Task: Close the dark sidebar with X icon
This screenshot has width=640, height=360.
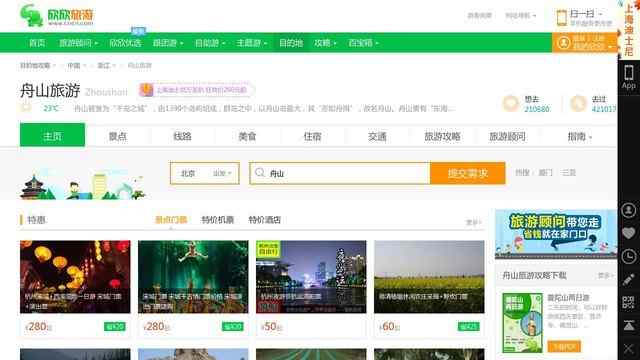Action: click(629, 349)
